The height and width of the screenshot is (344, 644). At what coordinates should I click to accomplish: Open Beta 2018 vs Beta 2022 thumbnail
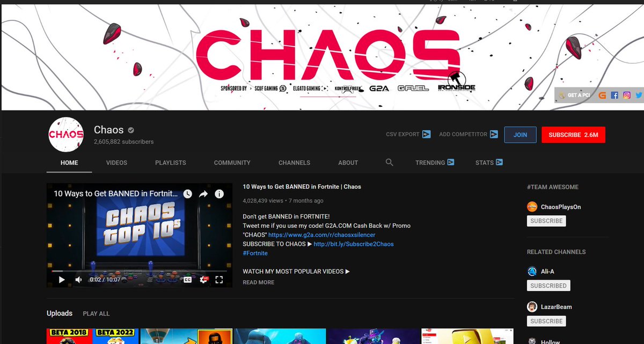point(92,336)
